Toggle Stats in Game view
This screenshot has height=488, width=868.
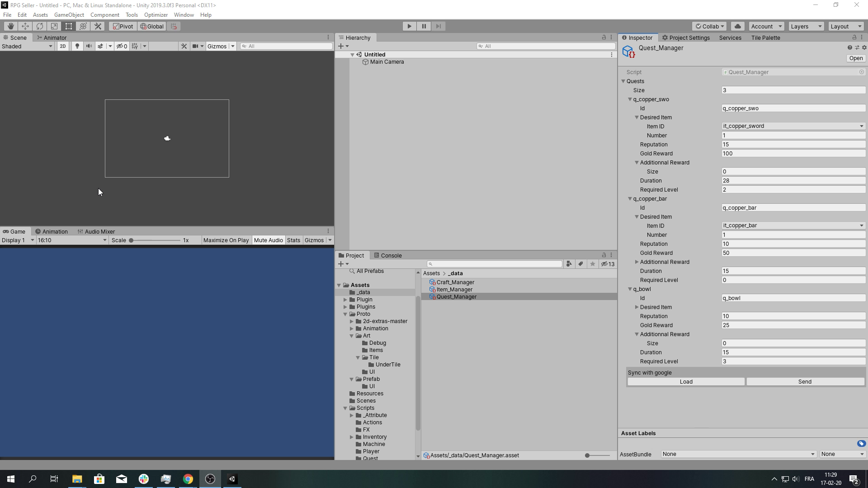[x=293, y=240]
